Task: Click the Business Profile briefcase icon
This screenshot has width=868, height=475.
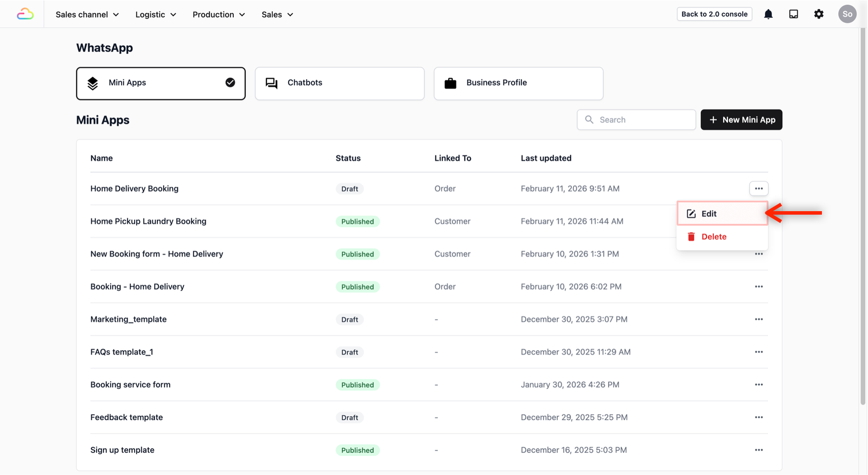Action: [450, 83]
